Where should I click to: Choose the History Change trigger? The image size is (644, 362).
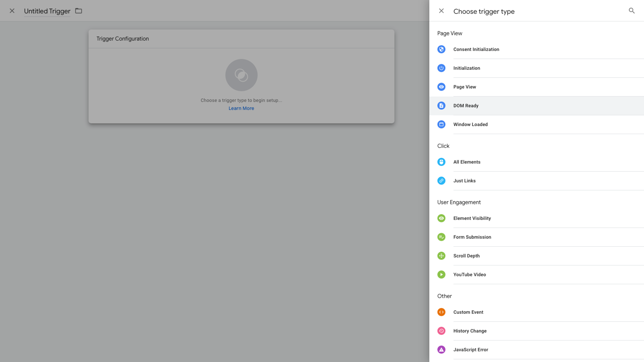tap(470, 331)
